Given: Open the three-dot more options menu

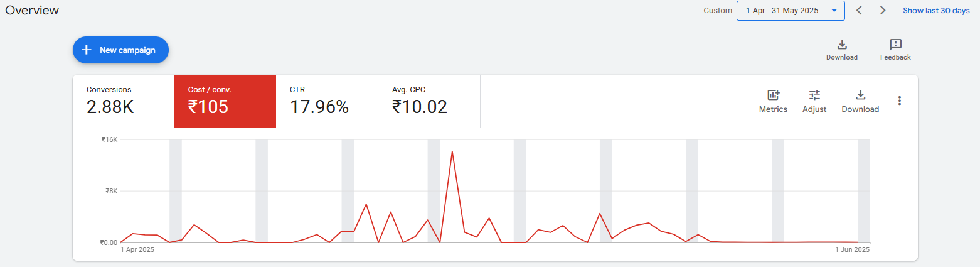Looking at the screenshot, I should 899,101.
